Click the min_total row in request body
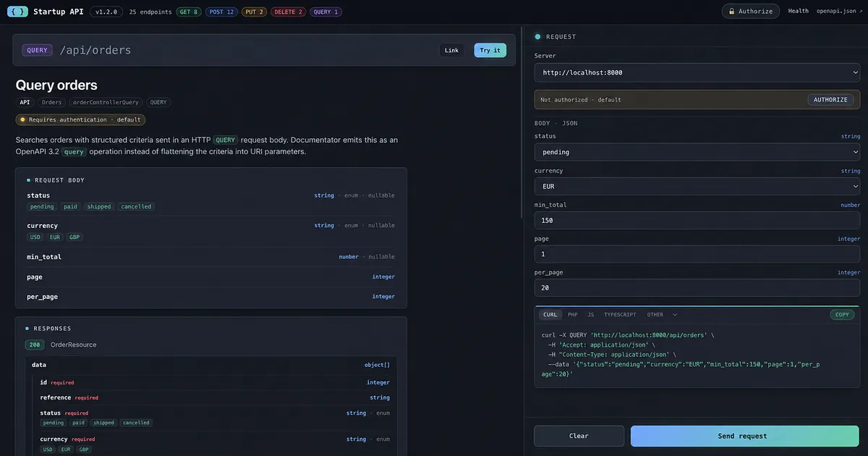Image resolution: width=868 pixels, height=456 pixels. [x=210, y=257]
